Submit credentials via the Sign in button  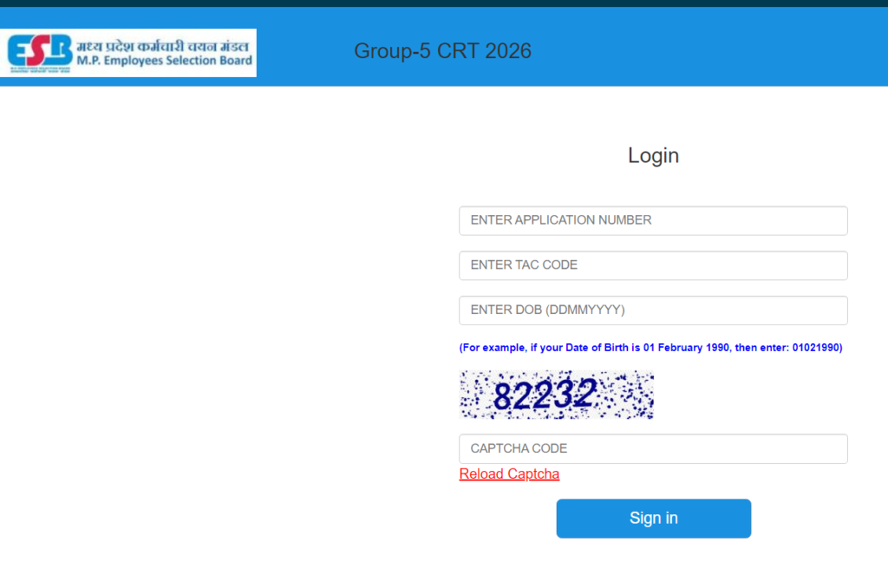[653, 518]
